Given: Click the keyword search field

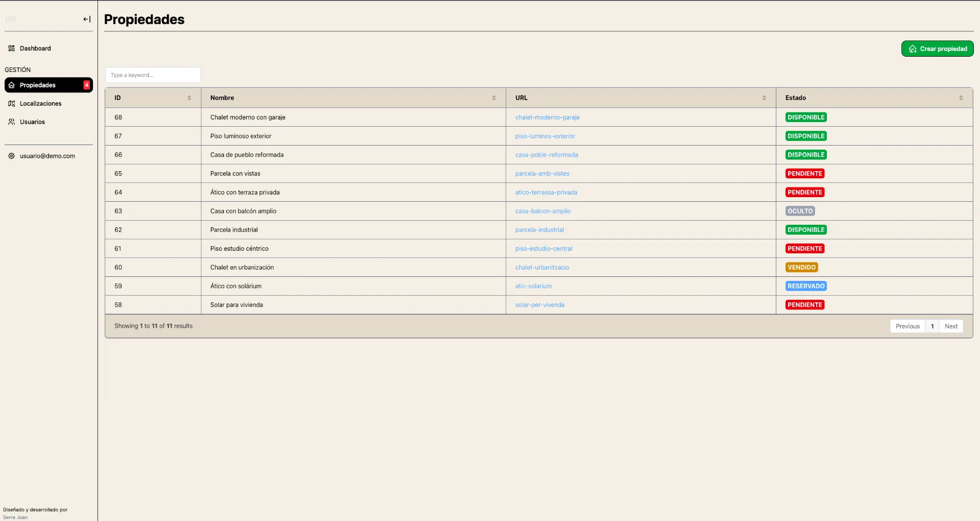Looking at the screenshot, I should tap(152, 75).
